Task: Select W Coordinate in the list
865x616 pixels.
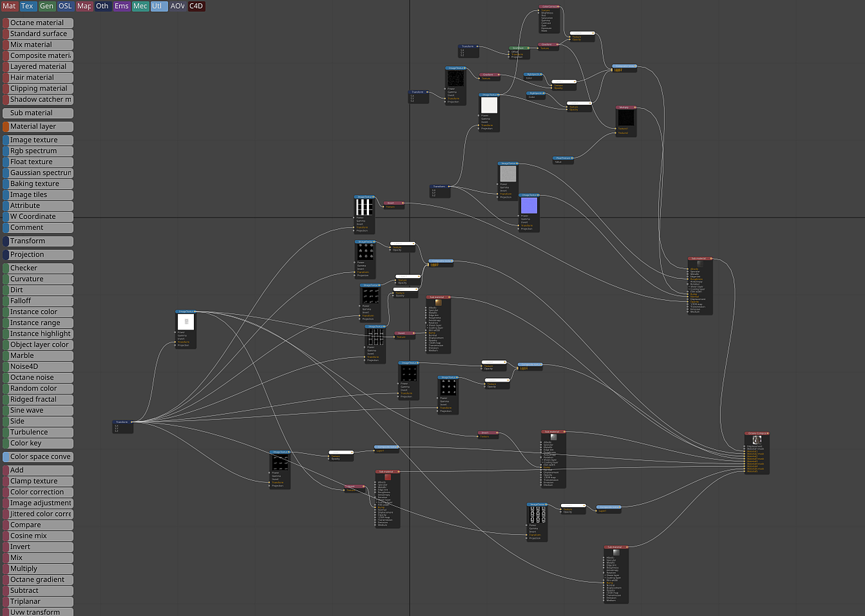Action: [38, 216]
